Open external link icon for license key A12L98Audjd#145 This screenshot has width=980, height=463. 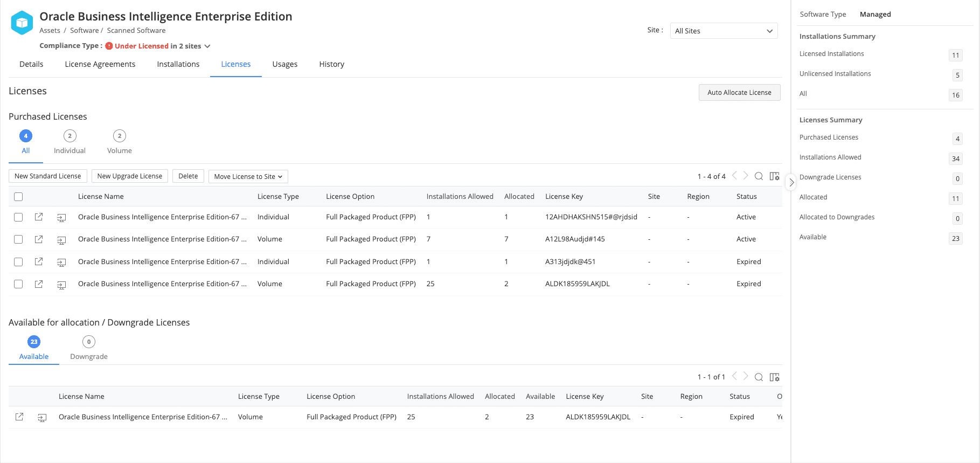click(39, 239)
